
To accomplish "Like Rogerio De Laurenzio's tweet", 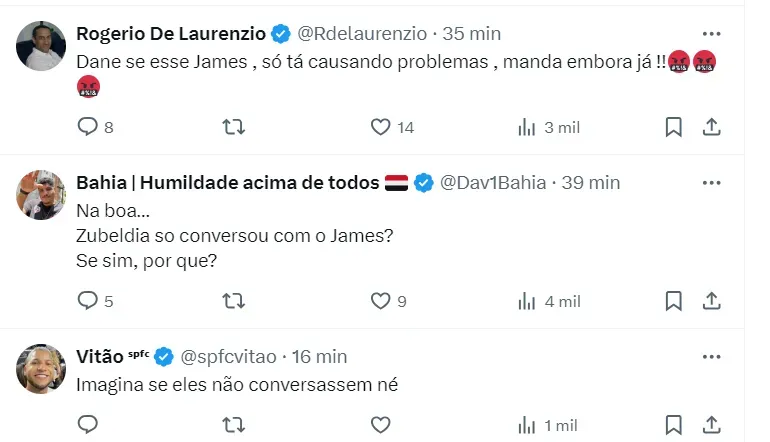I will pos(380,127).
